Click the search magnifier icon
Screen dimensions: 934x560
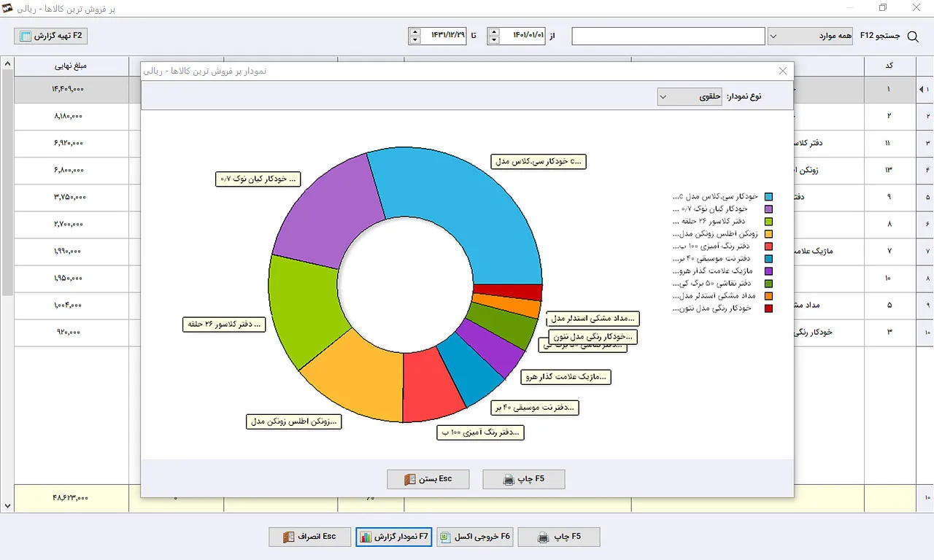point(912,36)
